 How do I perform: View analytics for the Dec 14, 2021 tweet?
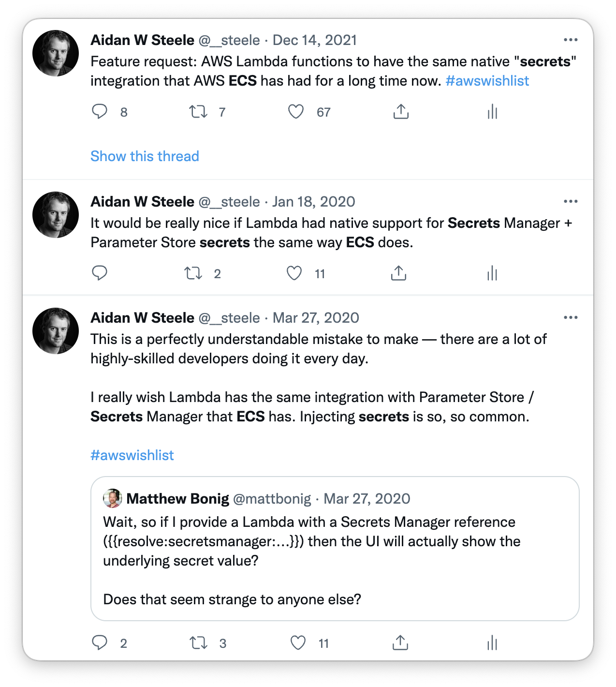click(492, 112)
